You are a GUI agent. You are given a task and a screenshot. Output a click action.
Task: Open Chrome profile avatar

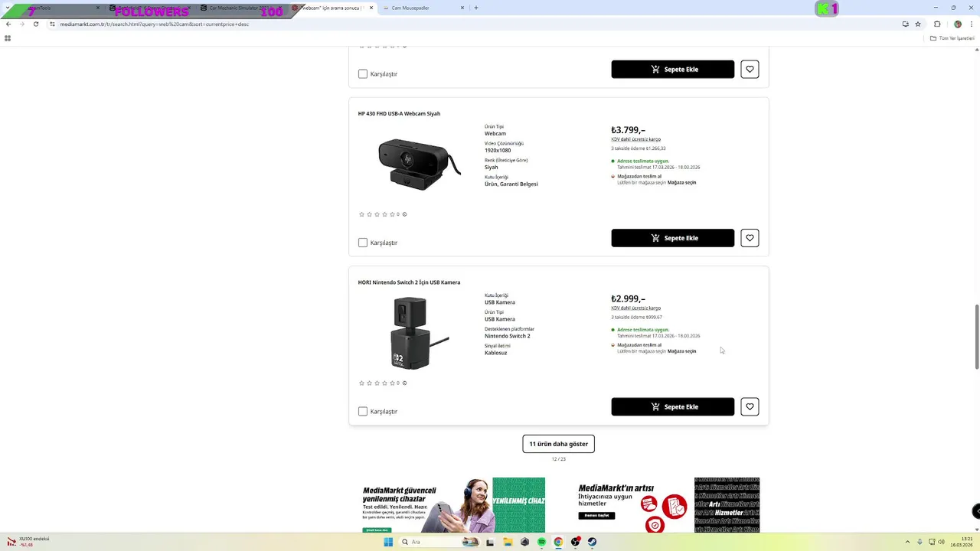tap(957, 24)
